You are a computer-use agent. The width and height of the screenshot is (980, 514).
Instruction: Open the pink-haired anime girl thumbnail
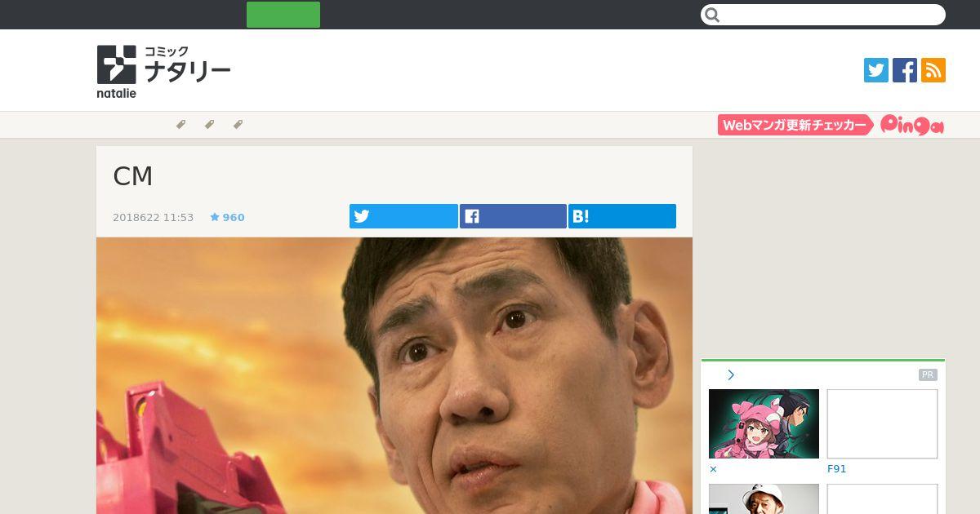point(764,423)
